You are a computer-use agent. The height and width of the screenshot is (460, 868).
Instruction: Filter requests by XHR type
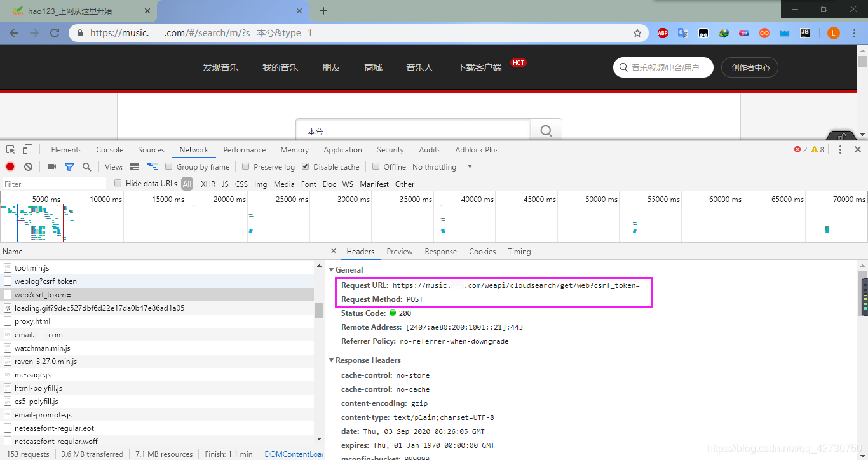point(208,184)
